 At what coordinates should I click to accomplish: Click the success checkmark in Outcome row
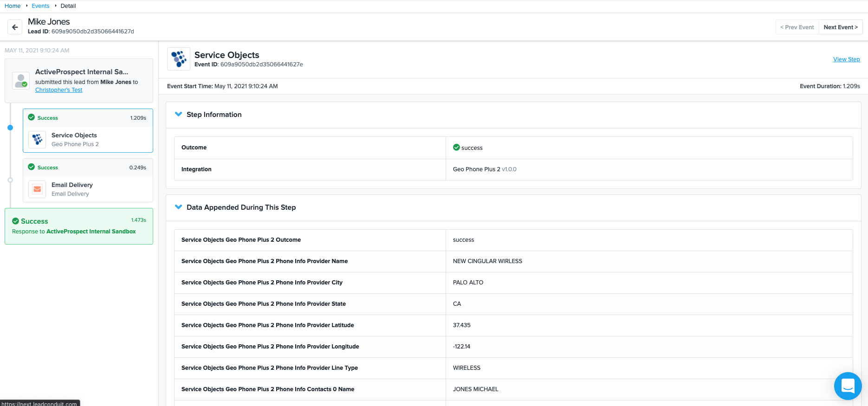tap(456, 148)
